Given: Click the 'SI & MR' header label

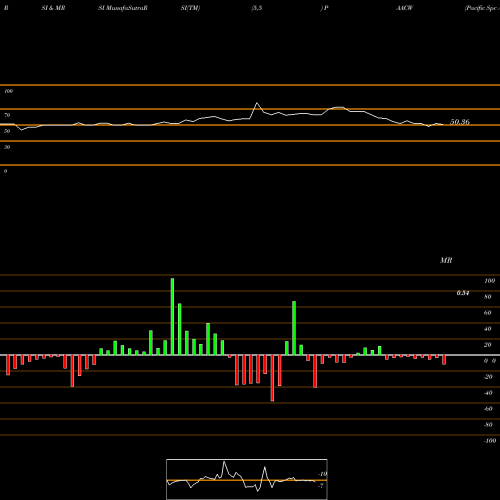Looking at the screenshot, I should (x=53, y=8).
